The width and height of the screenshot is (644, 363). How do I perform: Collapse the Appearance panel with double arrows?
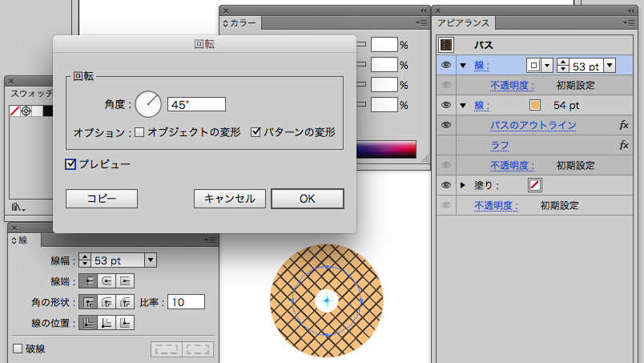630,10
